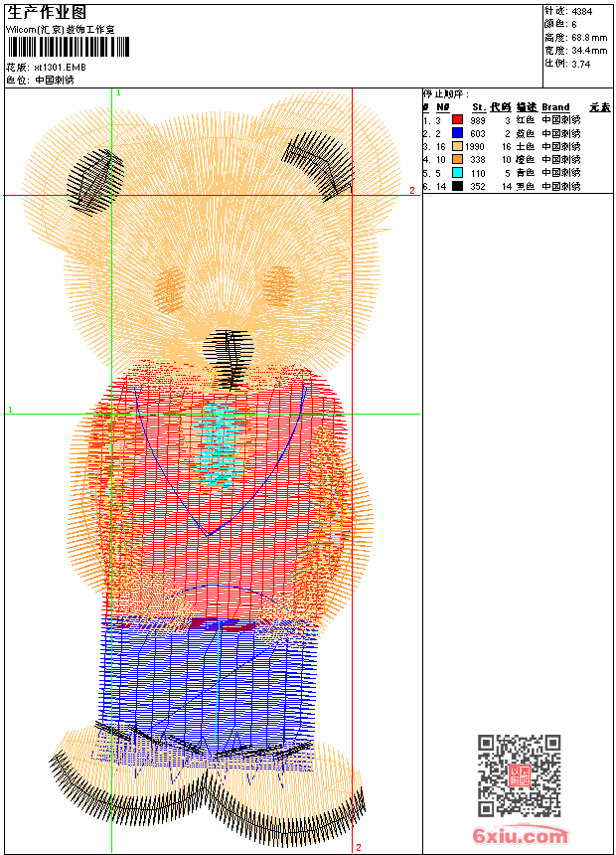
Task: Click the 4384 stitch count value
Action: pos(582,11)
